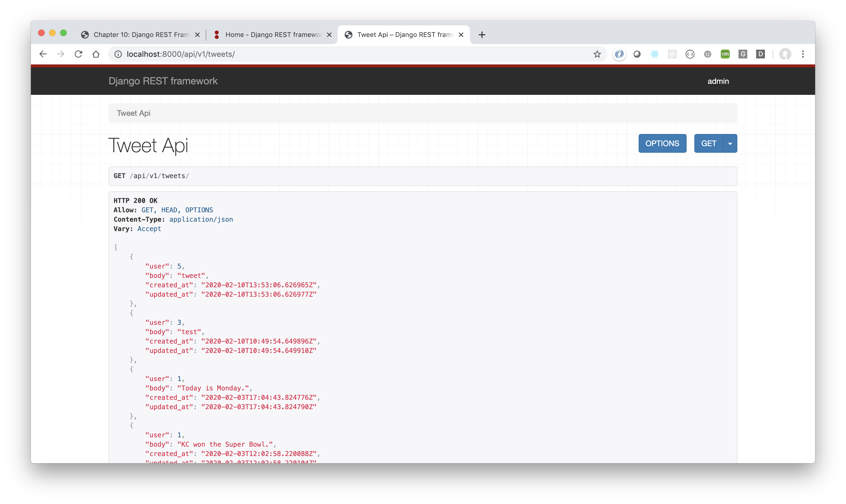Screen dimensions: 846x504
Task: Open the green CORS extension
Action: 725,54
